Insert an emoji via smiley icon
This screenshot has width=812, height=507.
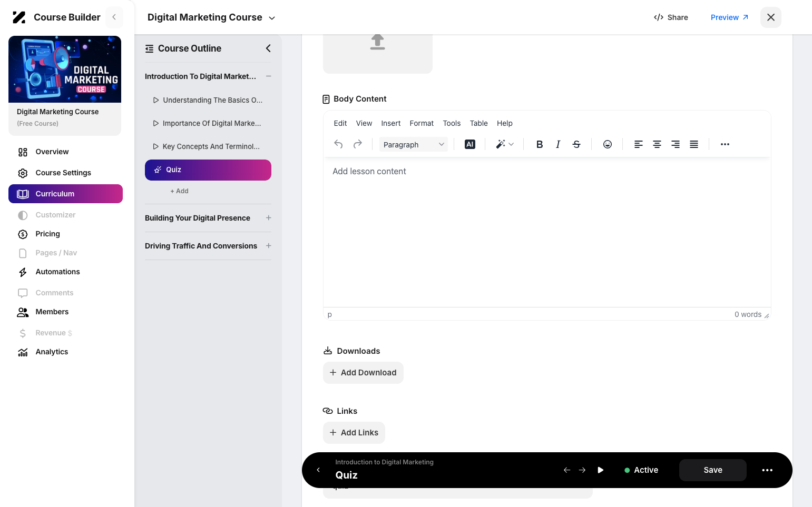click(608, 144)
